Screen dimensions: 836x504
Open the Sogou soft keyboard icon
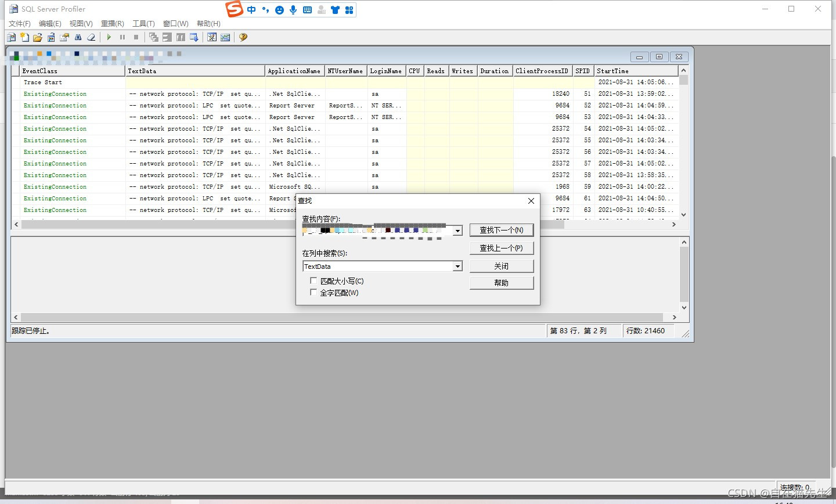point(307,10)
